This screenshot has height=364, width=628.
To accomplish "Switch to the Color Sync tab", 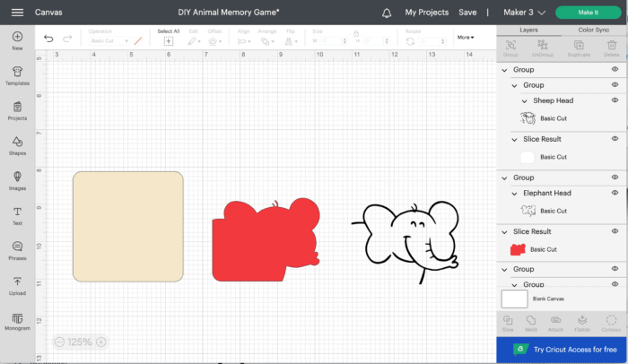I will (x=594, y=30).
